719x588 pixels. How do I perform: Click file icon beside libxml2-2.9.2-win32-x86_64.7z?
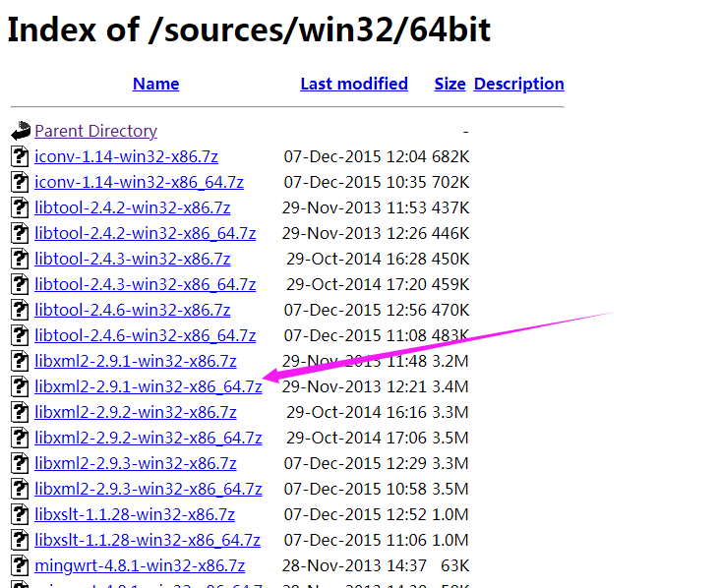pyautogui.click(x=20, y=439)
